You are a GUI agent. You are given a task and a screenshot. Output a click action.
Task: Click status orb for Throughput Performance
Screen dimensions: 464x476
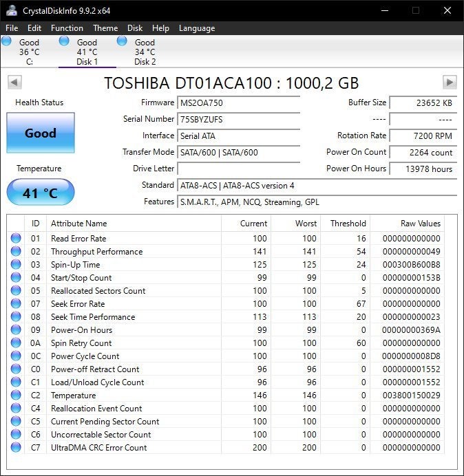[x=16, y=251]
